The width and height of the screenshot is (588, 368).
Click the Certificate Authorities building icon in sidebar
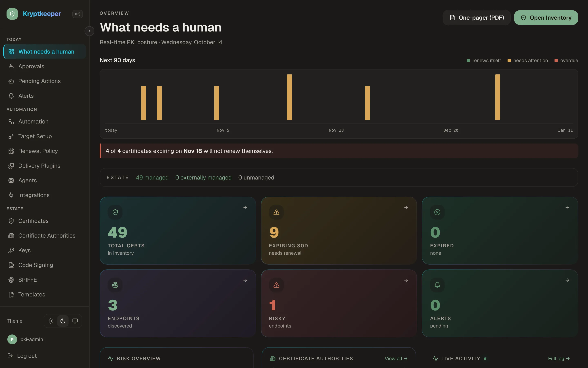[11, 236]
